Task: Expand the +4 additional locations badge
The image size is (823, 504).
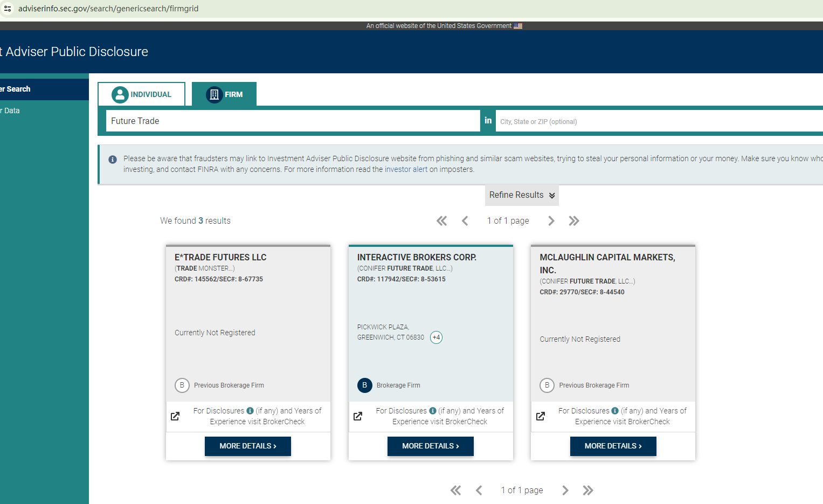Action: [x=437, y=337]
